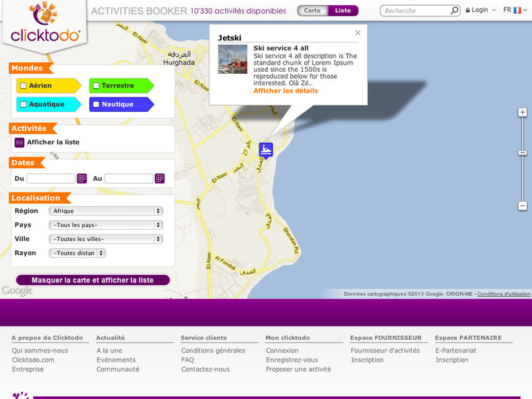Open Inscription under Espace FOURNISSEUR

click(x=367, y=360)
